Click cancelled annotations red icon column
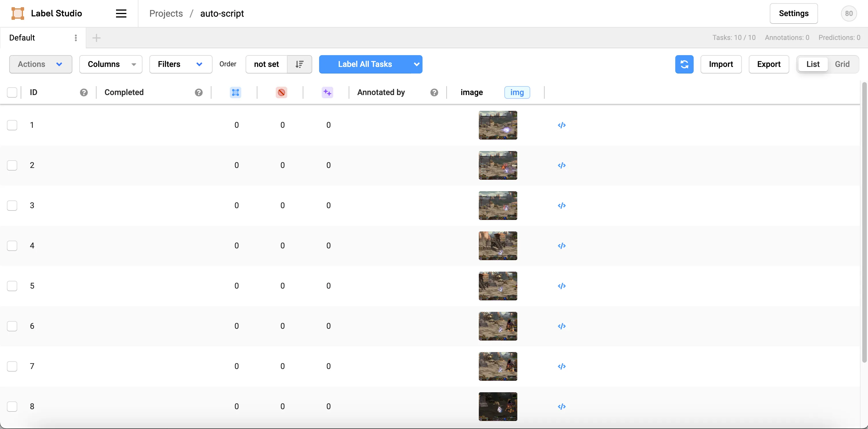Image resolution: width=868 pixels, height=429 pixels. point(281,92)
